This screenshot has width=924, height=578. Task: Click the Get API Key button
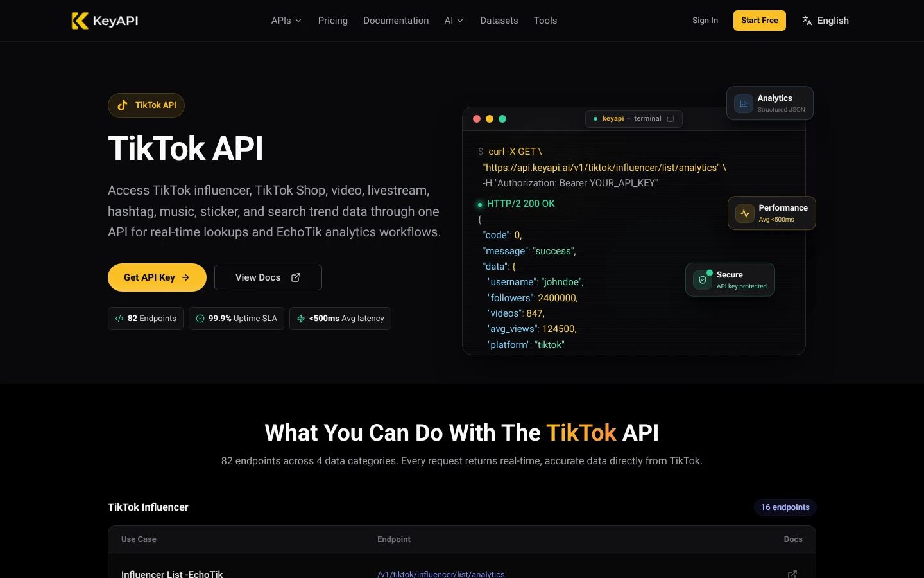point(157,277)
